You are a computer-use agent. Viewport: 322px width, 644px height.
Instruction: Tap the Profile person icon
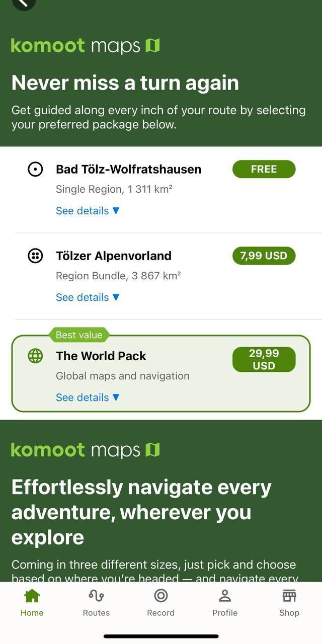click(224, 596)
